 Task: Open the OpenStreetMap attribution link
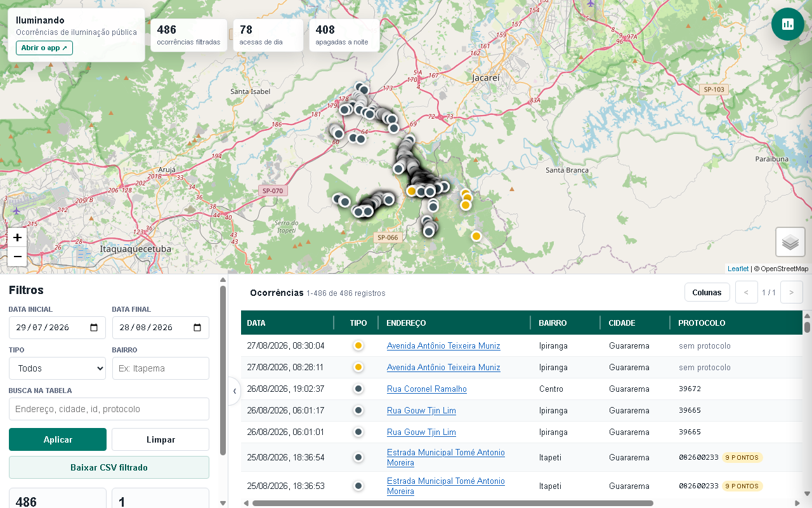tap(784, 269)
